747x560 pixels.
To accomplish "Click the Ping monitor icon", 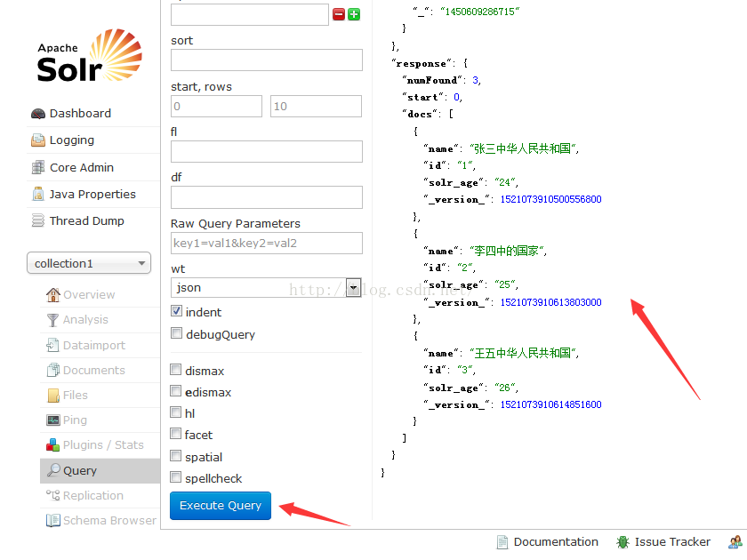I will point(52,420).
